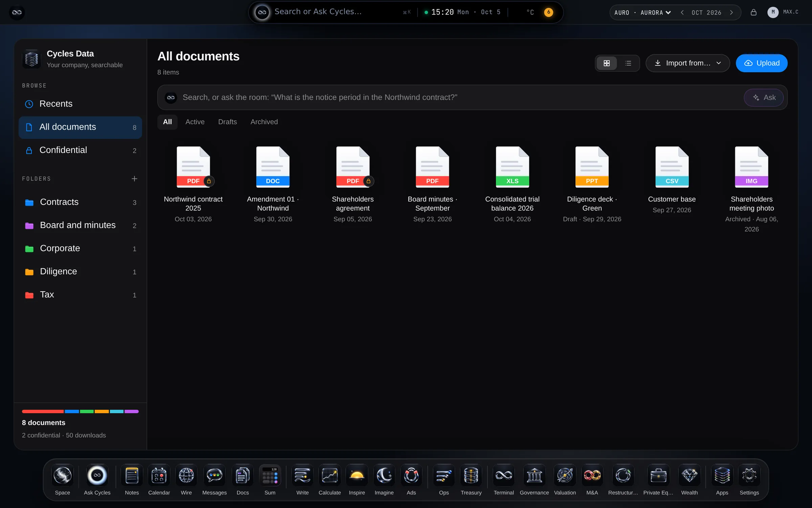Open the Confidential section

[80, 150]
